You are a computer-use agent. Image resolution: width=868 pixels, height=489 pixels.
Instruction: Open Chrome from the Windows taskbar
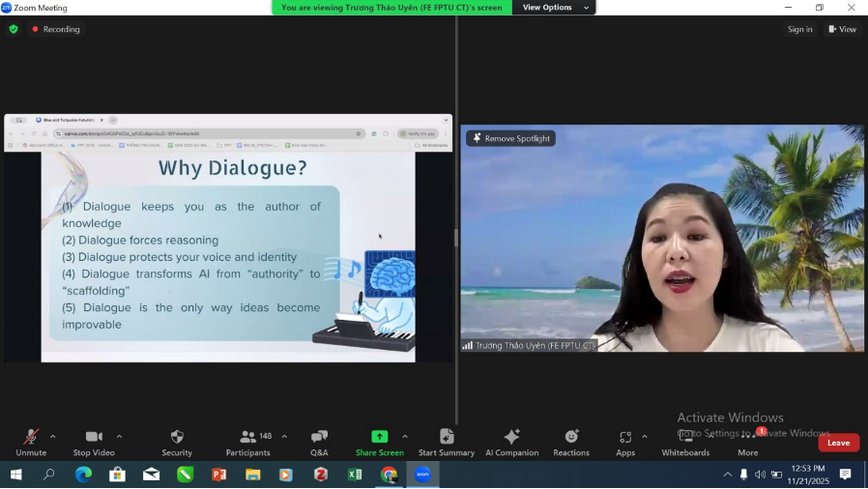click(389, 475)
